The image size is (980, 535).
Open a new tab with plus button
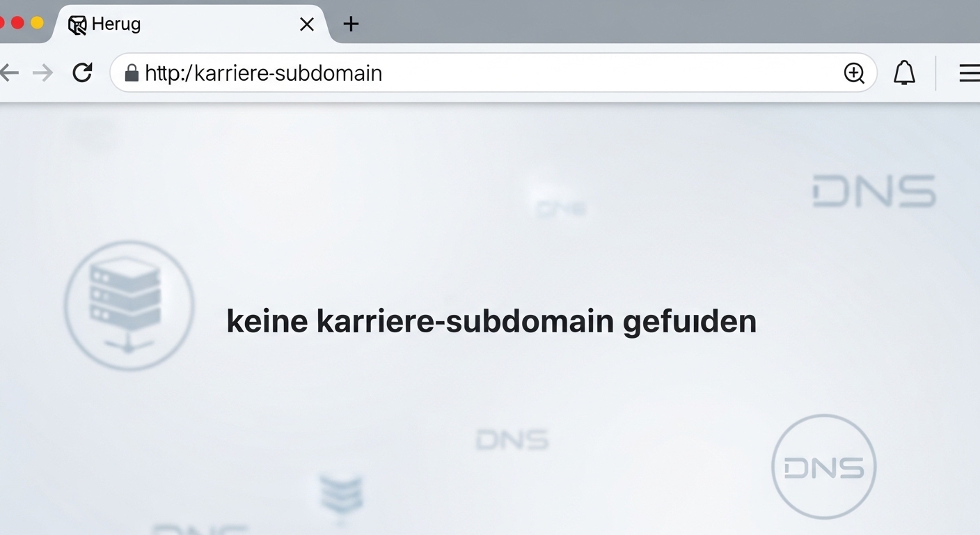(351, 24)
